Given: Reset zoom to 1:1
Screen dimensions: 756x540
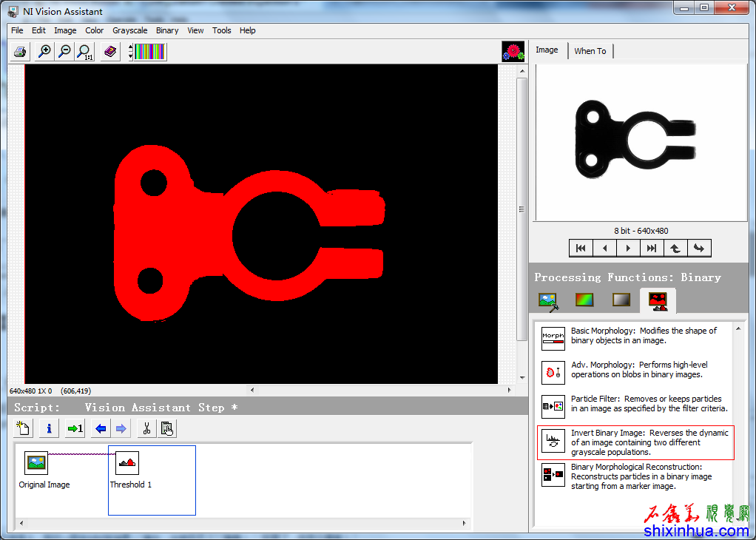Looking at the screenshot, I should coord(85,52).
